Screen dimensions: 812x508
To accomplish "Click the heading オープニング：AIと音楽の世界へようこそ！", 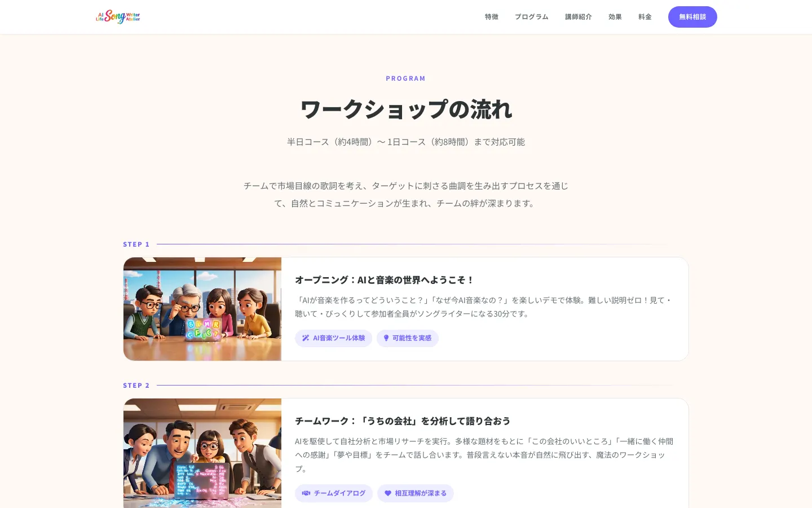I will pyautogui.click(x=385, y=280).
